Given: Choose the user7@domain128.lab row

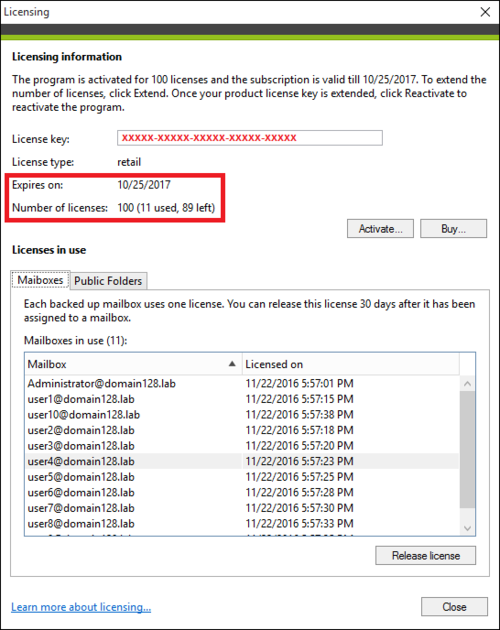Looking at the screenshot, I should click(242, 508).
